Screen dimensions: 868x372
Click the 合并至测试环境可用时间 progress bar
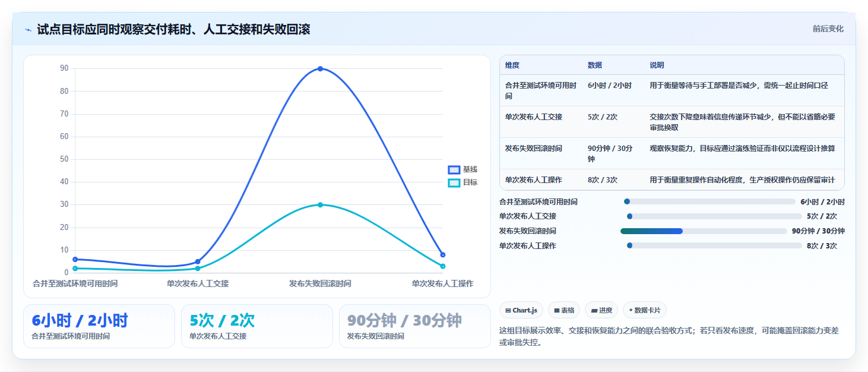709,201
